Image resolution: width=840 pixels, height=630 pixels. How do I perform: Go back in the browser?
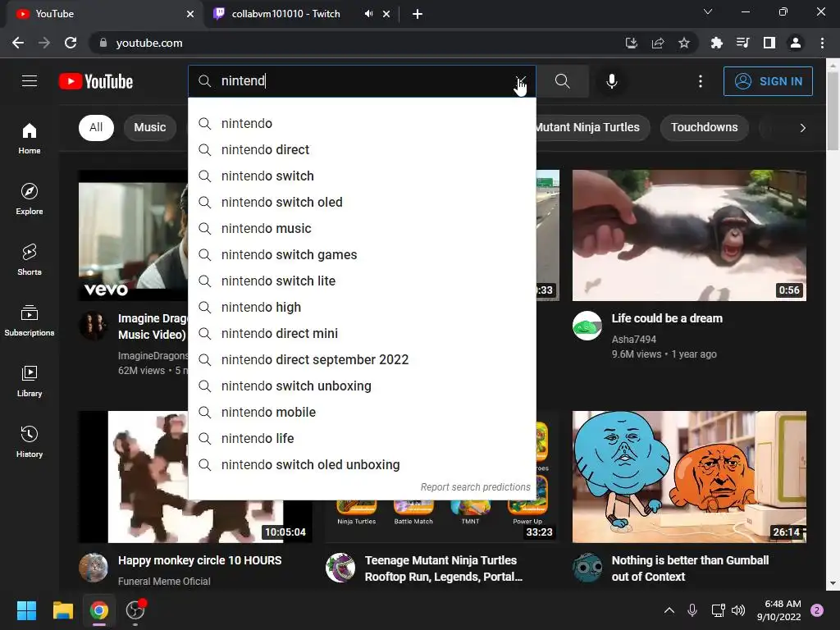tap(18, 43)
